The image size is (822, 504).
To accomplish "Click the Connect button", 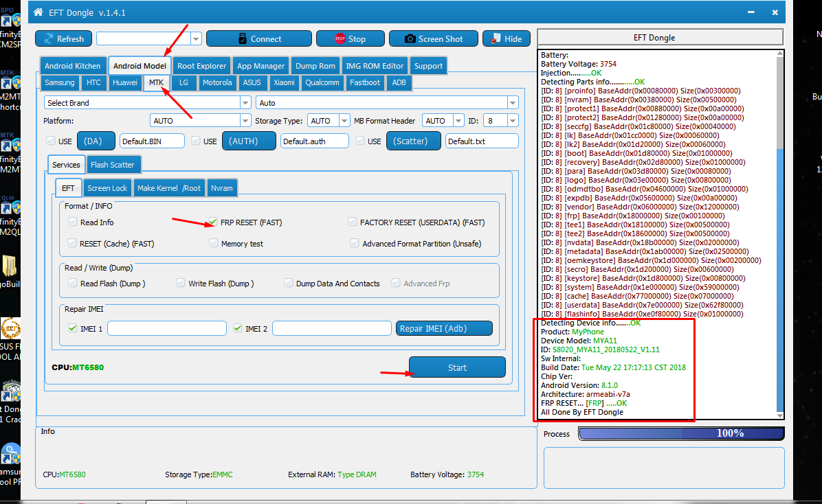I will coord(259,38).
